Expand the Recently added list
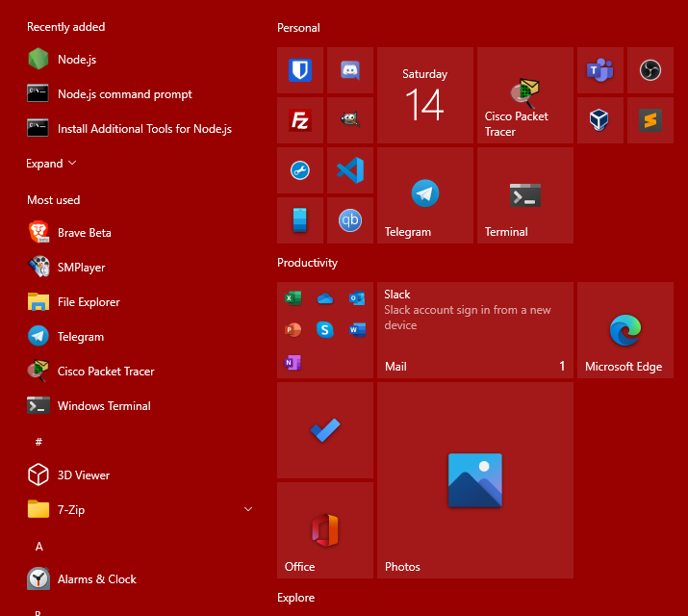688x616 pixels. (x=51, y=164)
